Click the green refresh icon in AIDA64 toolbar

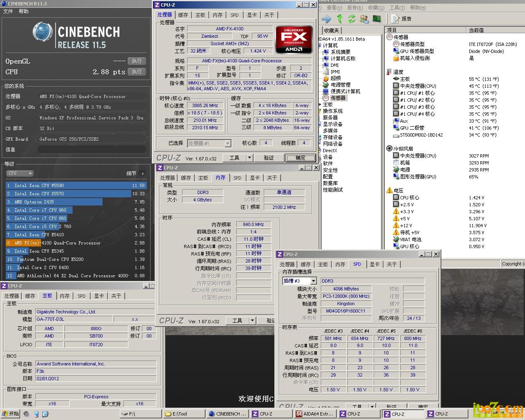tap(352, 19)
